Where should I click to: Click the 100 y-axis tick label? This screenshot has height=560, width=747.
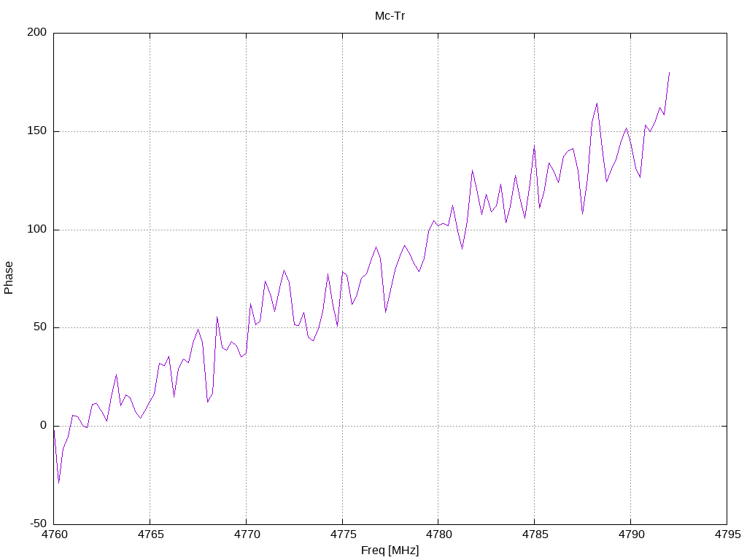37,230
